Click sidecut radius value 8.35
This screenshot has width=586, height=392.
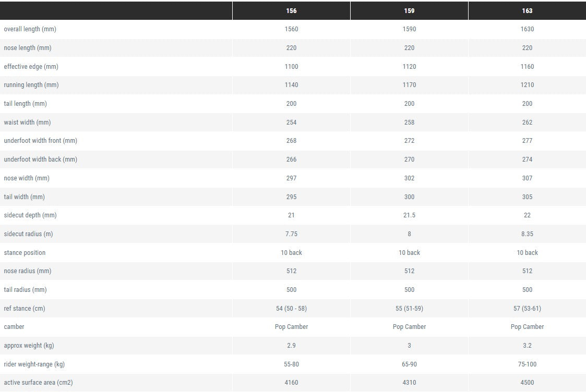pos(527,234)
